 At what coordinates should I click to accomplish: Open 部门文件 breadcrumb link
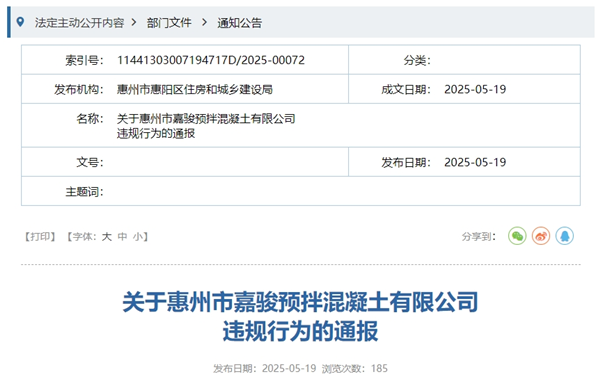[x=169, y=23]
